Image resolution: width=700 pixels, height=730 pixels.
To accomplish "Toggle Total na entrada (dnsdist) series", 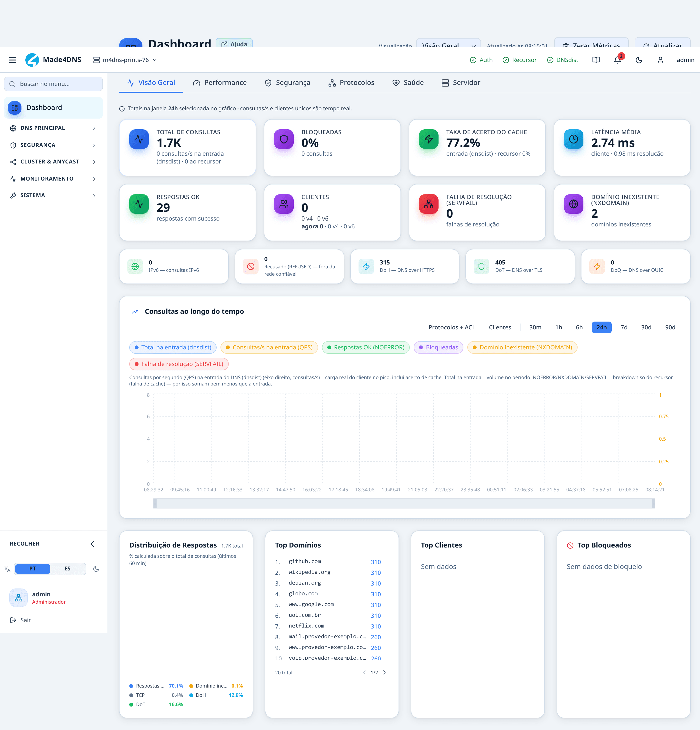I will [x=173, y=347].
